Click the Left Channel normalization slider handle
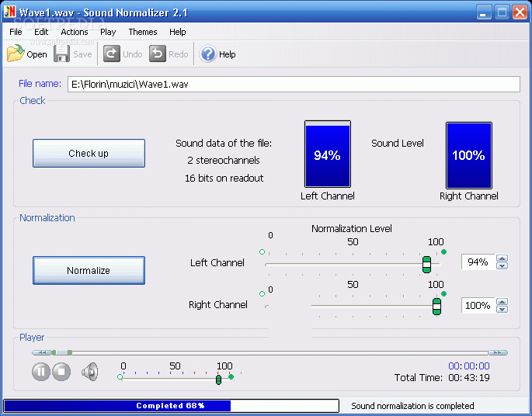 pyautogui.click(x=426, y=265)
